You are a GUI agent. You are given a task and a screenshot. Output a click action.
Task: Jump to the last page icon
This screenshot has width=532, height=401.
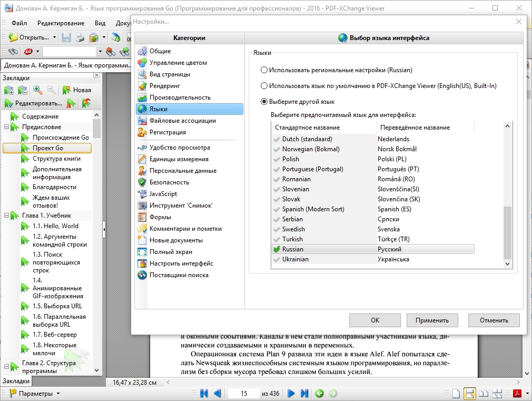pyautogui.click(x=304, y=393)
